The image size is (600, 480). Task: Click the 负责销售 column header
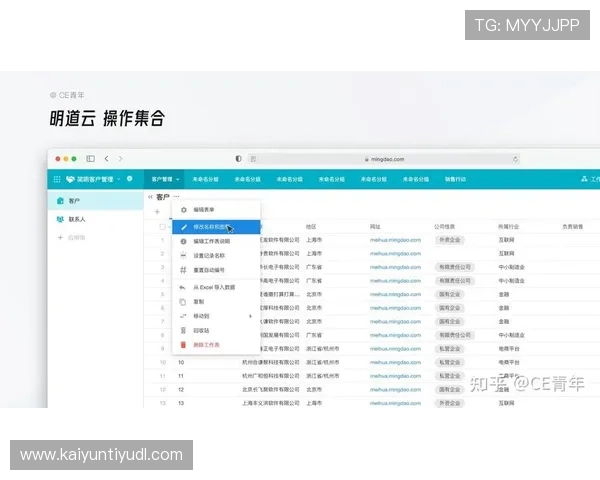[x=572, y=227]
